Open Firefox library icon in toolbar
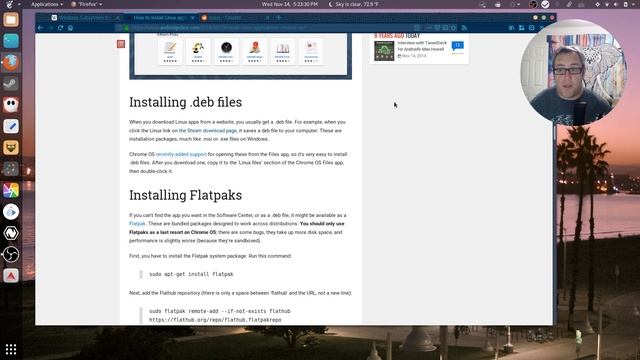 (x=511, y=28)
